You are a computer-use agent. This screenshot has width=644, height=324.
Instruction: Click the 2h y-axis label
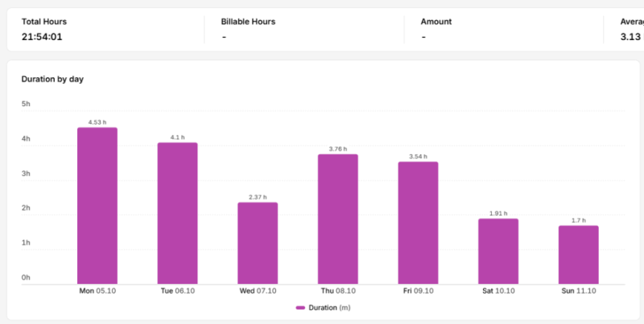(x=26, y=208)
